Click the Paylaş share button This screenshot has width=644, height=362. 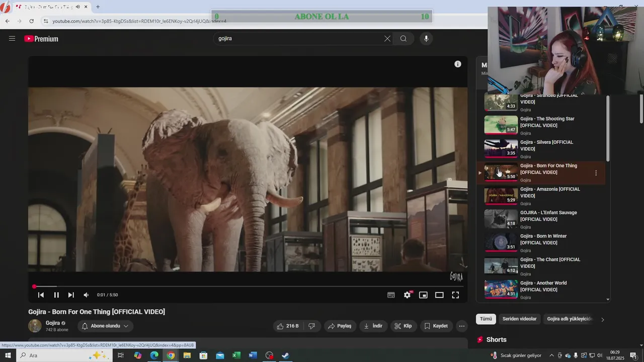pos(340,326)
